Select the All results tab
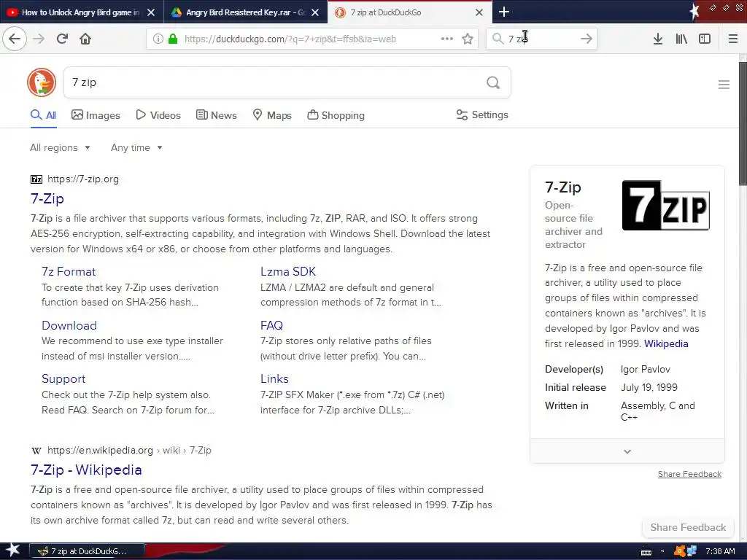Screen dimensions: 747x560 pos(43,115)
